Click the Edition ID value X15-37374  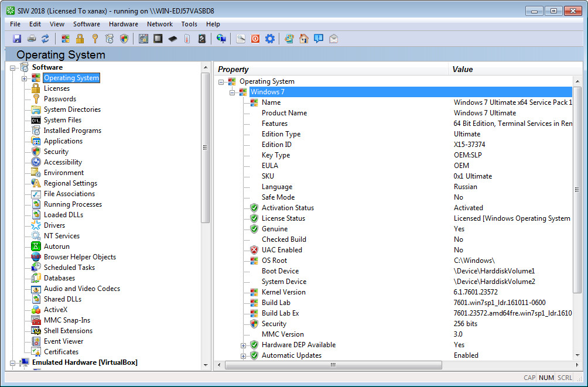click(469, 145)
